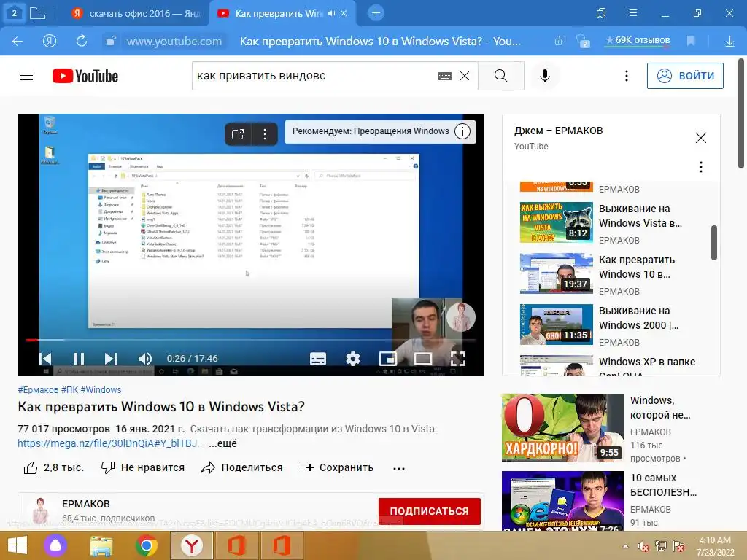Open the Рекомендуем info card
Viewport: 747px width, 560px height.
379,131
